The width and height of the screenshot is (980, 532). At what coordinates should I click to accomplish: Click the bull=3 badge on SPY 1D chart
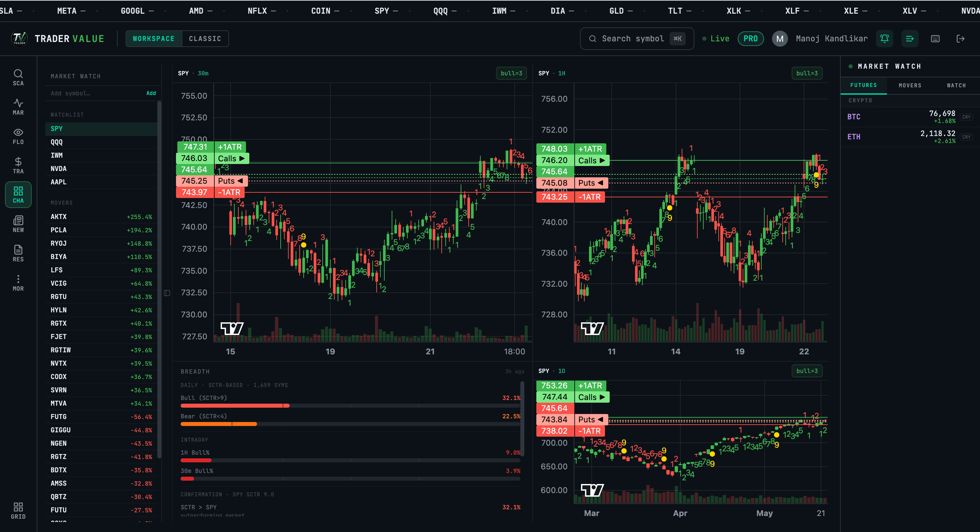pos(807,371)
